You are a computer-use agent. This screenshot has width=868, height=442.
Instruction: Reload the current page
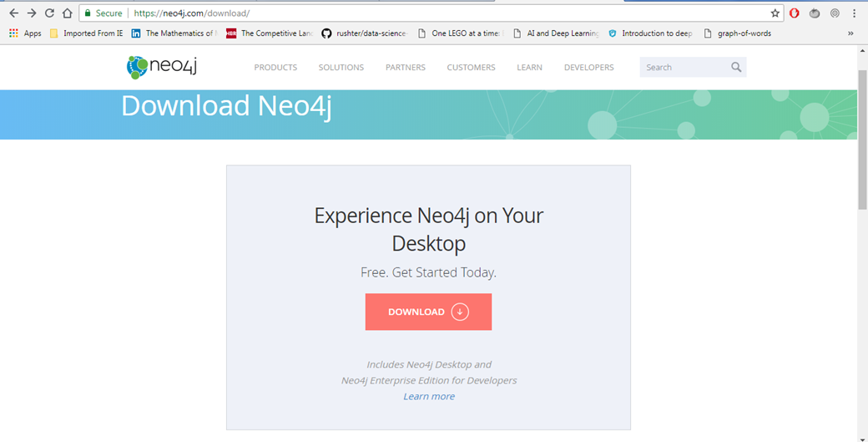click(x=49, y=13)
